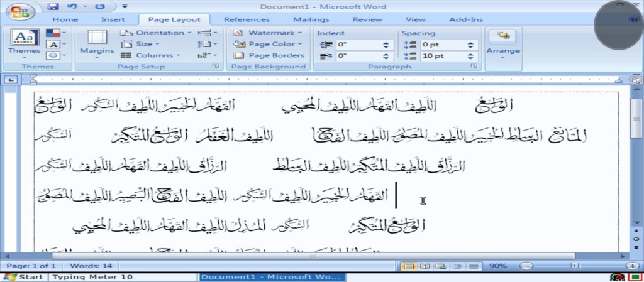Open the References tab
Screen dimensions: 644x282
(247, 19)
